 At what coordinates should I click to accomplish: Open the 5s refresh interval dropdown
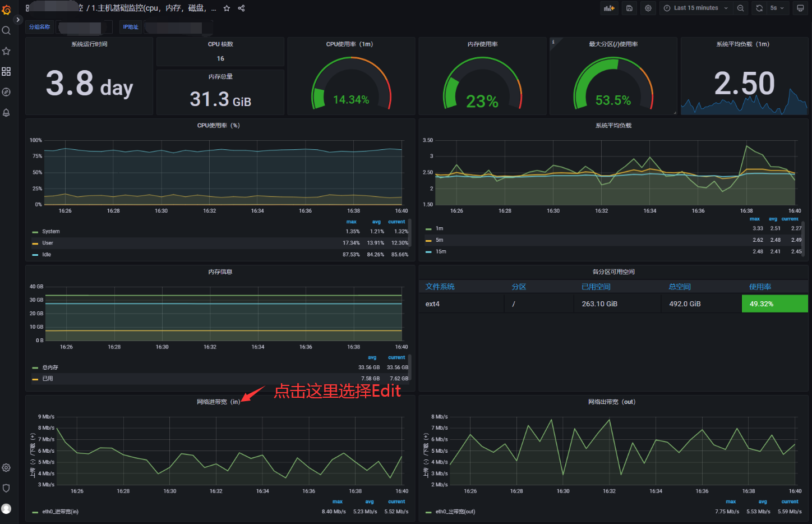(777, 8)
